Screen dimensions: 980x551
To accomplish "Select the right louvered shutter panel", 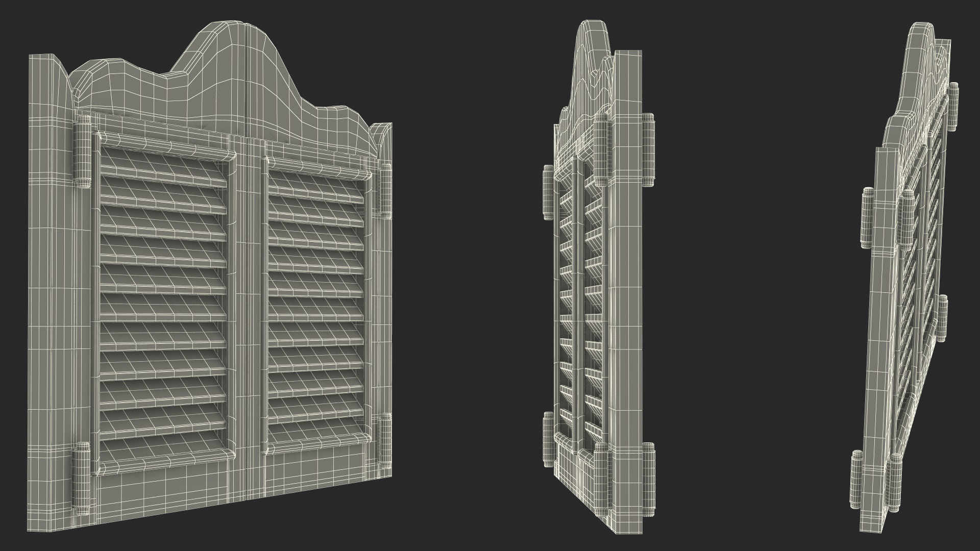I will tap(316, 306).
